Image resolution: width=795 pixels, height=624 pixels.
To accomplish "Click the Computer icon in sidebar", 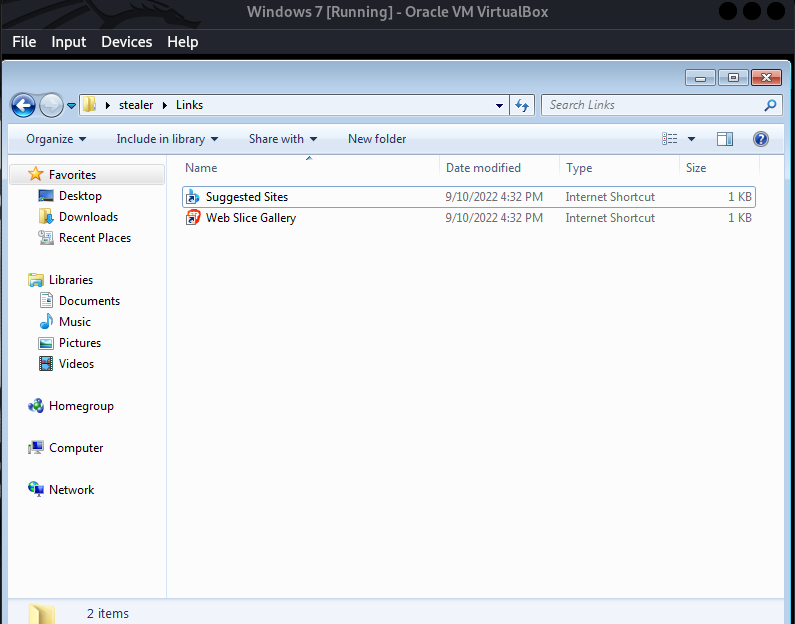I will [x=35, y=448].
